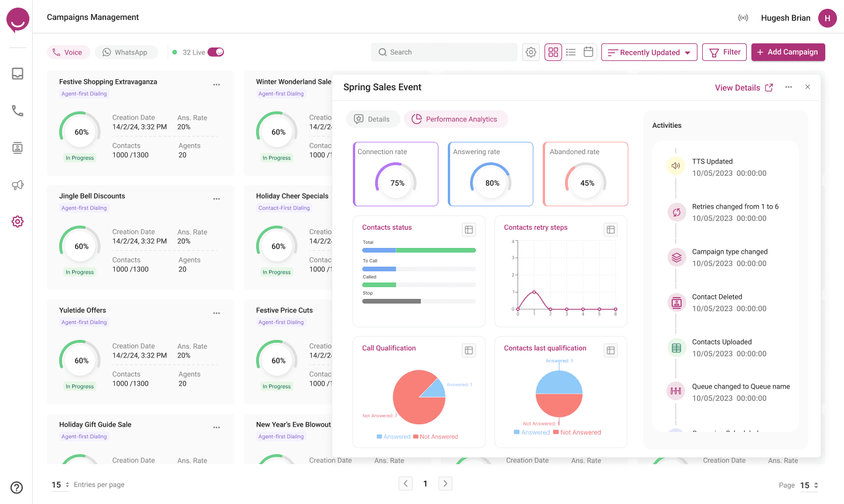
Task: Go to next page arrow
Action: (x=445, y=483)
